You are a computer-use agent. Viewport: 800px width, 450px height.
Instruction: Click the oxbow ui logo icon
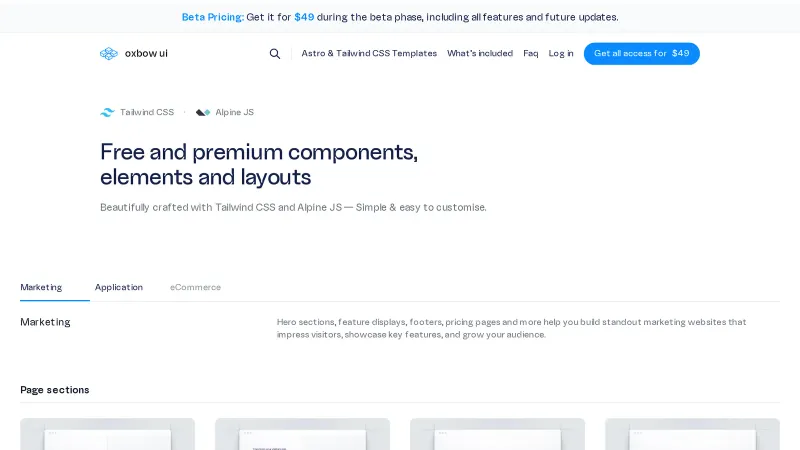pyautogui.click(x=108, y=54)
